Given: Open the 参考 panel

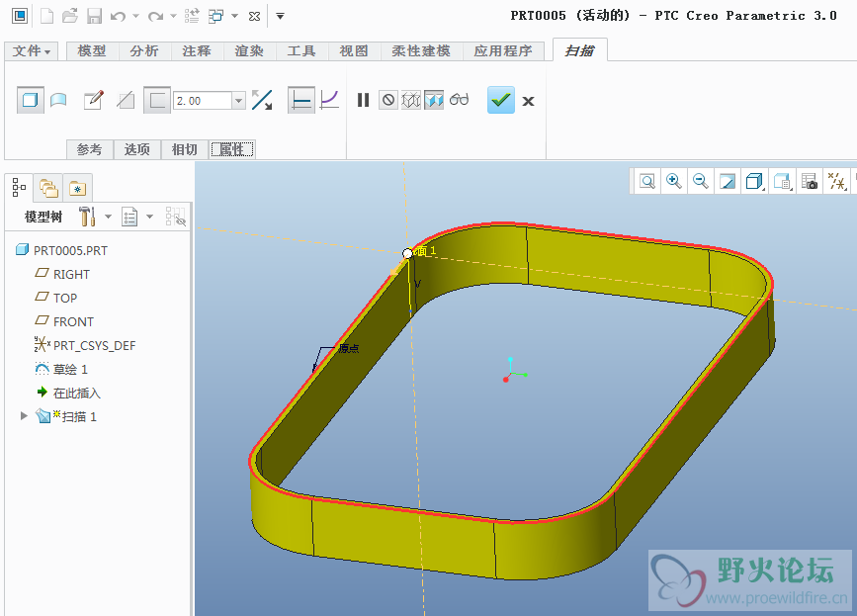Looking at the screenshot, I should tap(90, 149).
